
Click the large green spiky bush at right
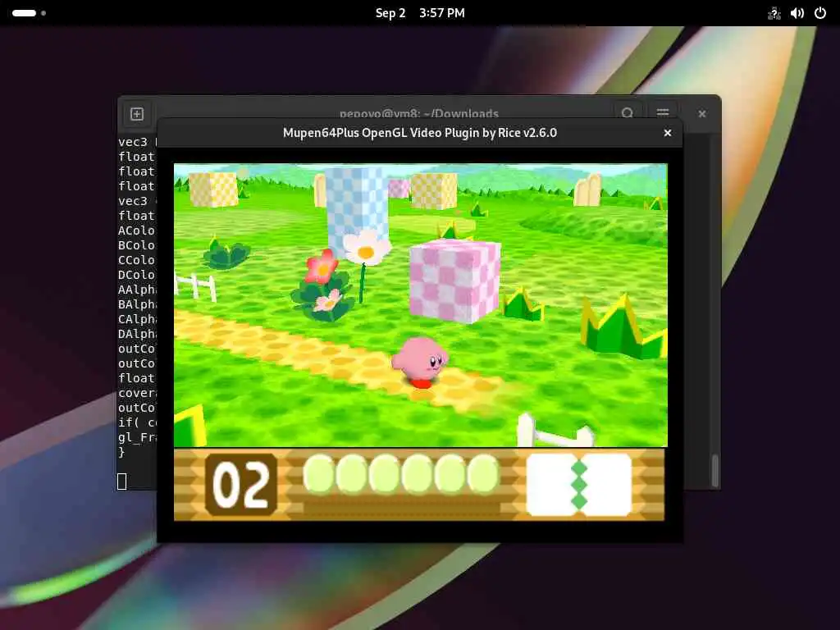[x=623, y=326]
